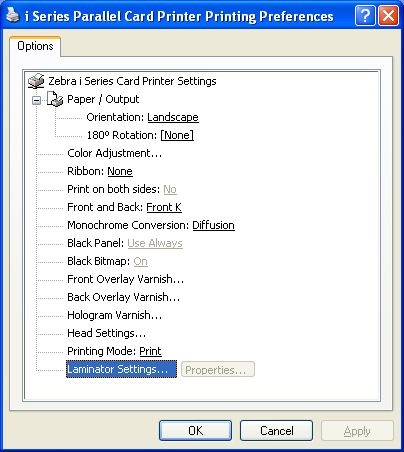
Task: Select Zebra i Series Card Printer Settings
Action: point(132,81)
